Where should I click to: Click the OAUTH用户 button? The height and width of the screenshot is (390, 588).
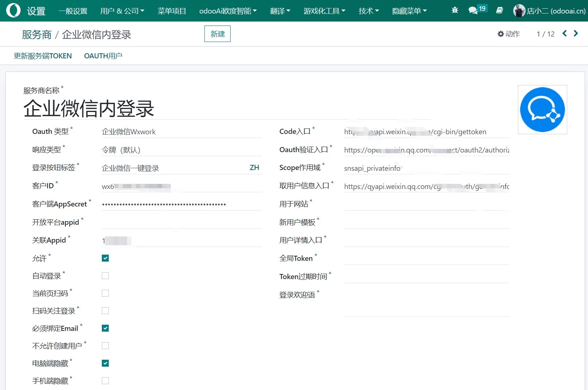click(x=103, y=56)
